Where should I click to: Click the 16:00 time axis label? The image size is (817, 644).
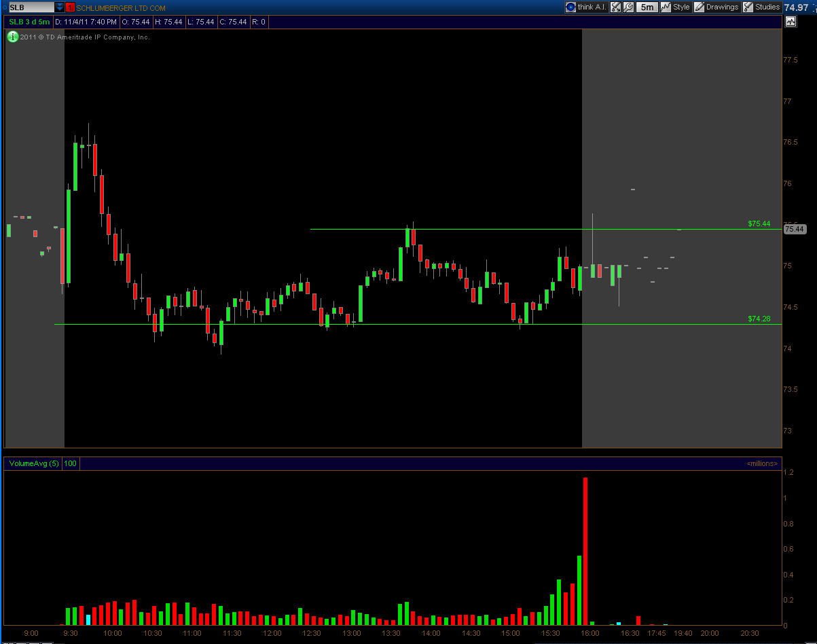pos(590,633)
